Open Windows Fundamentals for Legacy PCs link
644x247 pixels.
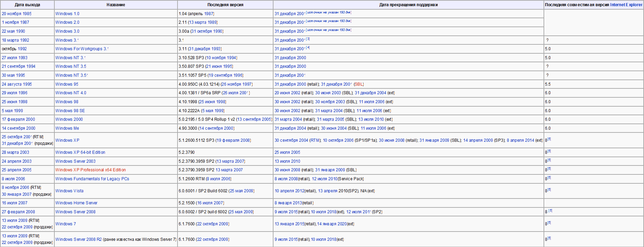92,179
